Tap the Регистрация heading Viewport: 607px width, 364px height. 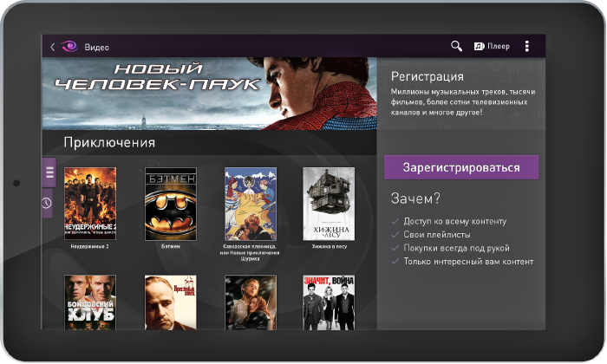[x=427, y=76]
